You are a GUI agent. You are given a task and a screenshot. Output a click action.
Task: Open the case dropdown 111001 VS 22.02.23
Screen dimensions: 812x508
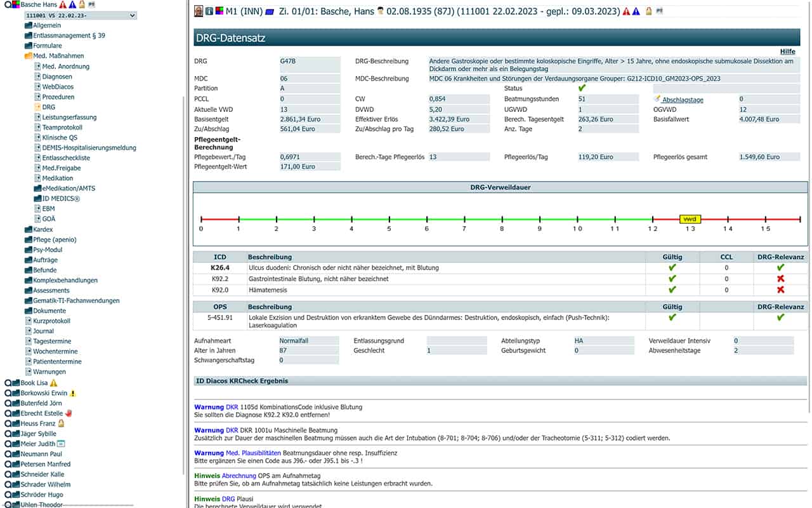click(80, 15)
